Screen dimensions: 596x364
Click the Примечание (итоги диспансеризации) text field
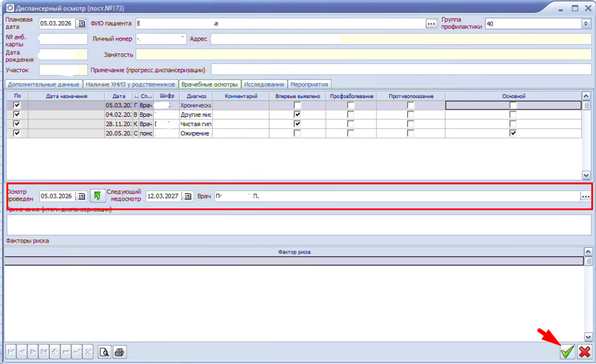point(298,224)
